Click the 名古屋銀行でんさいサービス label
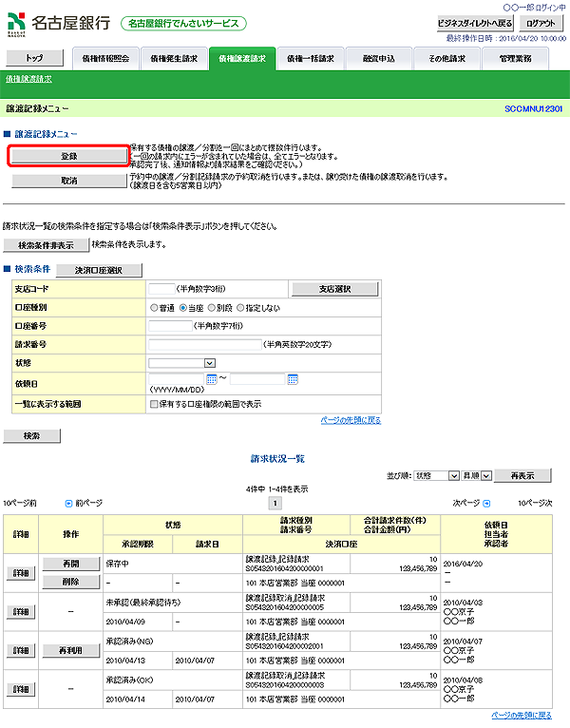Screen dimensions: 570x728 (x=183, y=23)
